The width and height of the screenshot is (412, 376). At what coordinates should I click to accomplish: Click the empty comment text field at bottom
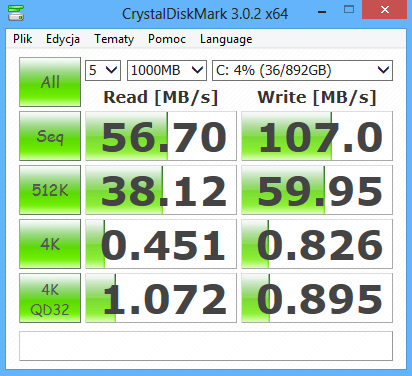[x=206, y=346]
